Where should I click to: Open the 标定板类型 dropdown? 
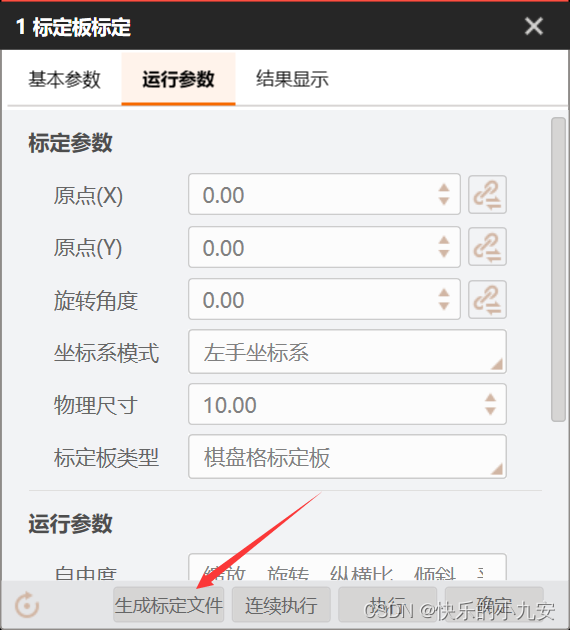[347, 457]
